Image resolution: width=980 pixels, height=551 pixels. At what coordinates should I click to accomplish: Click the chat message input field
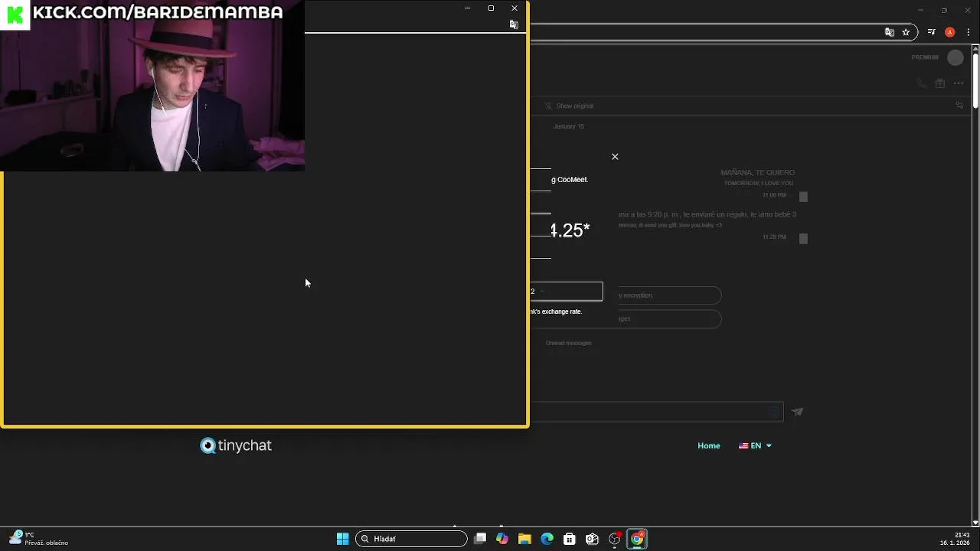pos(656,412)
